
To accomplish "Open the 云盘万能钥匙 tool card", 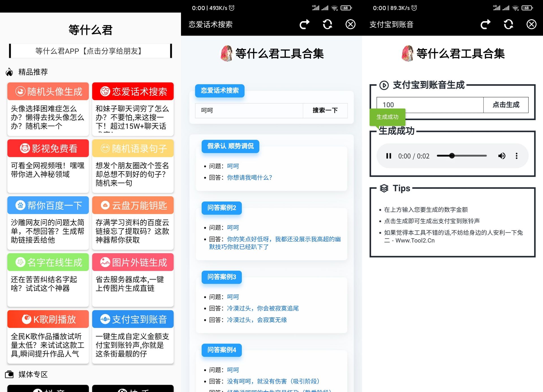I will click(133, 223).
